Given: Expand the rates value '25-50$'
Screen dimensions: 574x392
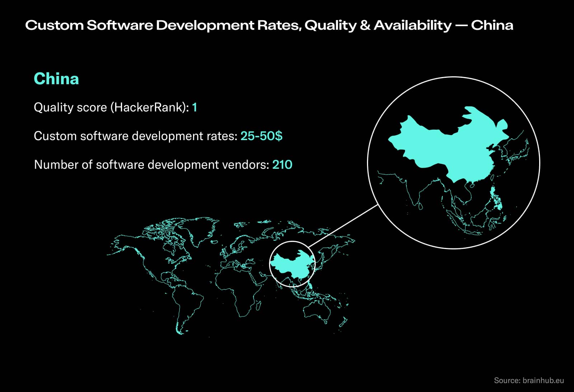Looking at the screenshot, I should pyautogui.click(x=262, y=136).
